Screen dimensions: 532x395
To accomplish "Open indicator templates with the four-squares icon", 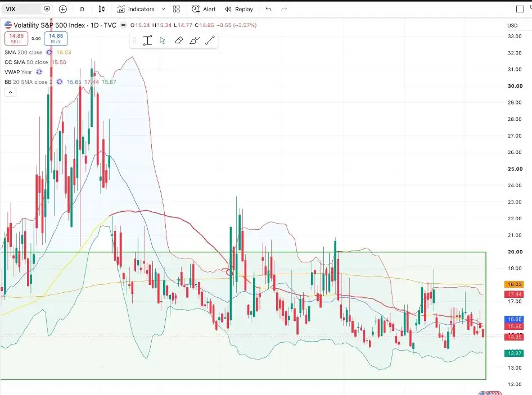I will tap(177, 9).
